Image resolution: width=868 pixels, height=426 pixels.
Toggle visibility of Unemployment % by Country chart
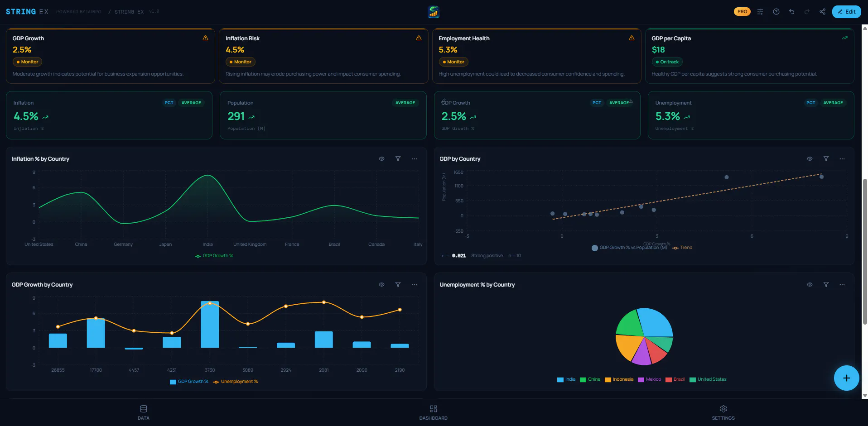(x=810, y=285)
